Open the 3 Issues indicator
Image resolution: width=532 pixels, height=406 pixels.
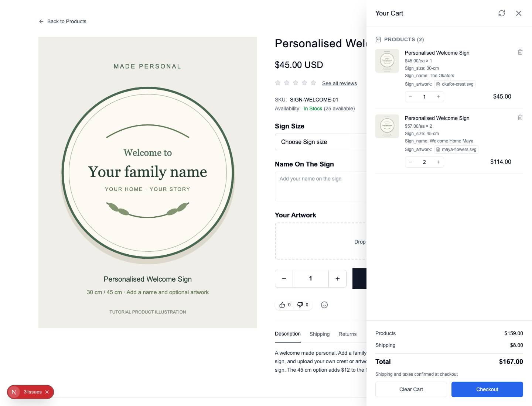pyautogui.click(x=33, y=392)
